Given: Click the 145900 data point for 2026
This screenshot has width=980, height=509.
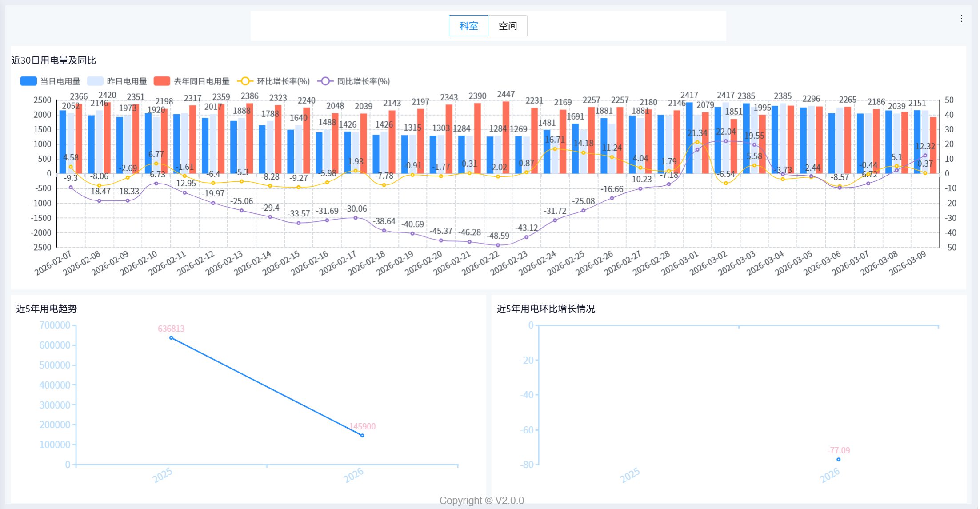Looking at the screenshot, I should pyautogui.click(x=362, y=436).
